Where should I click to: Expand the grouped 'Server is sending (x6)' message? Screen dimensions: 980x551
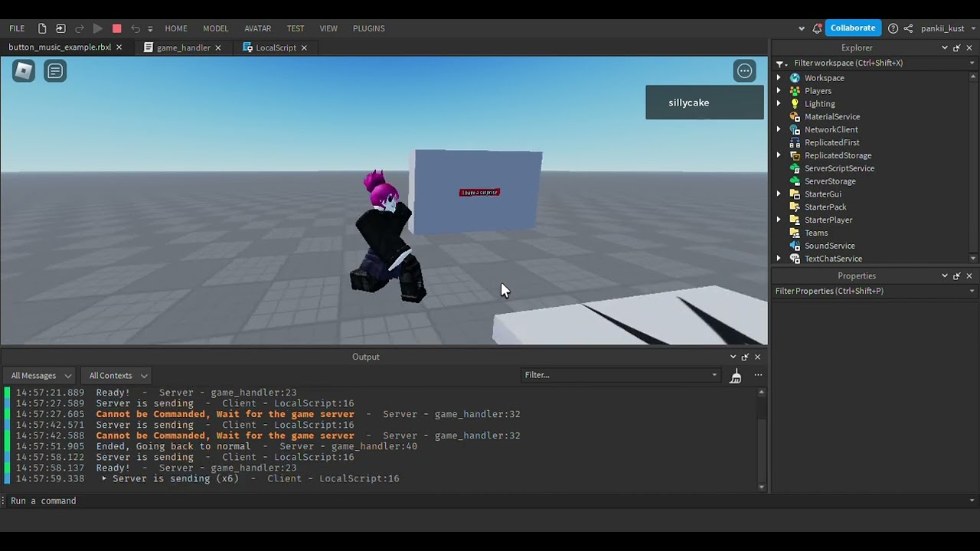pyautogui.click(x=104, y=478)
